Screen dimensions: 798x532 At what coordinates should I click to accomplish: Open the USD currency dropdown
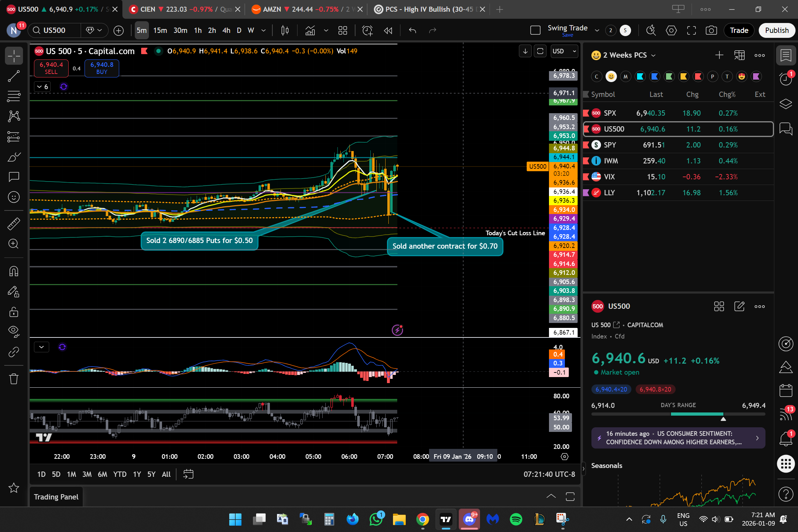(x=565, y=51)
